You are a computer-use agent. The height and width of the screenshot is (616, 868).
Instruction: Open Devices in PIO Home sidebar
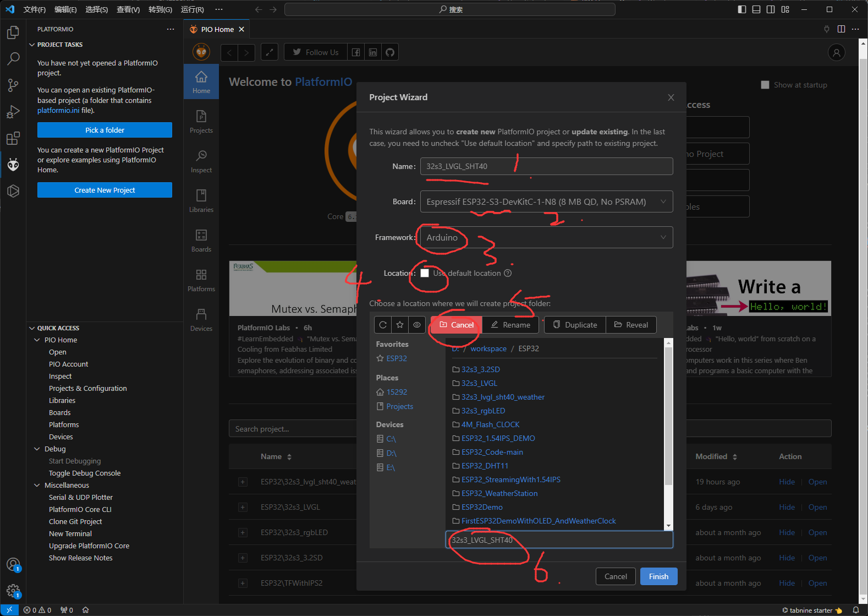tap(201, 320)
